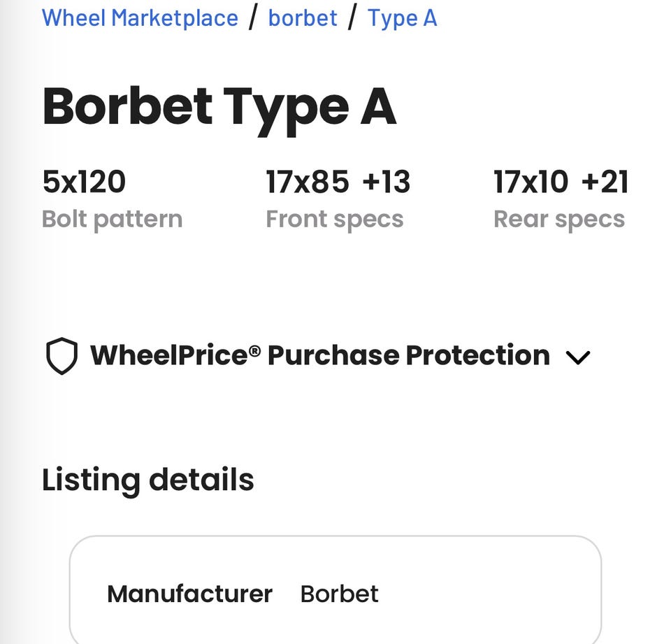This screenshot has width=671, height=644.
Task: Go to the borbet breadcrumb link
Action: [303, 17]
